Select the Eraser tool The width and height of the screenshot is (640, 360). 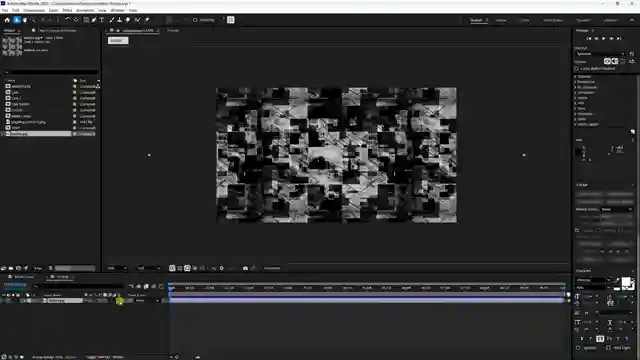tap(128, 20)
